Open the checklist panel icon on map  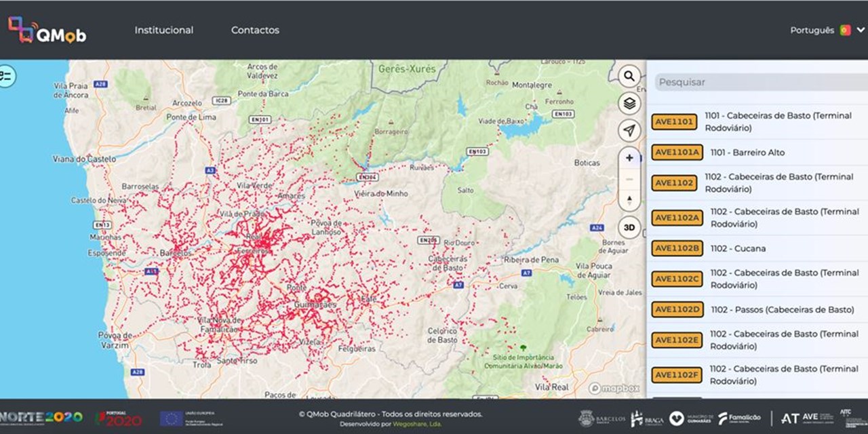[7, 75]
